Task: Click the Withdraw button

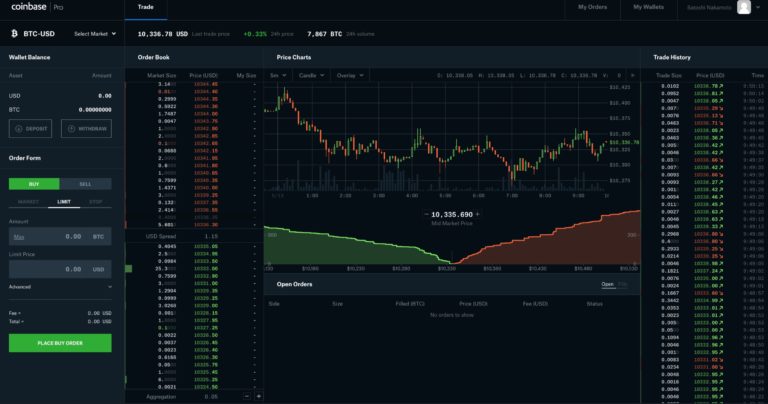Action: tap(86, 128)
